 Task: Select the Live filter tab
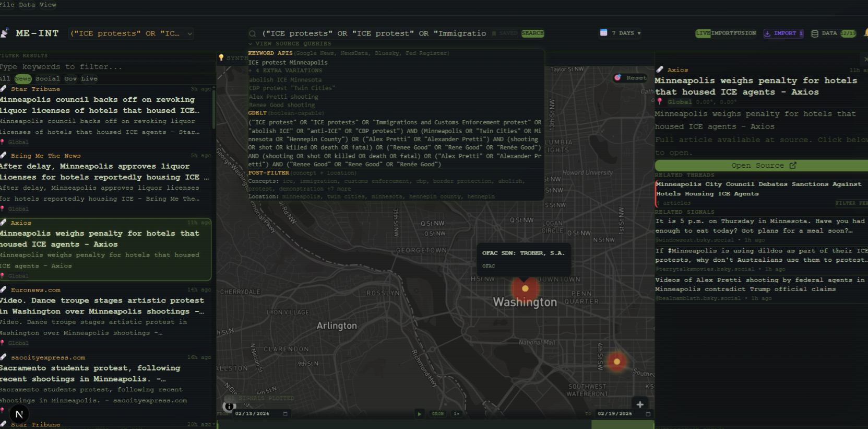[89, 79]
